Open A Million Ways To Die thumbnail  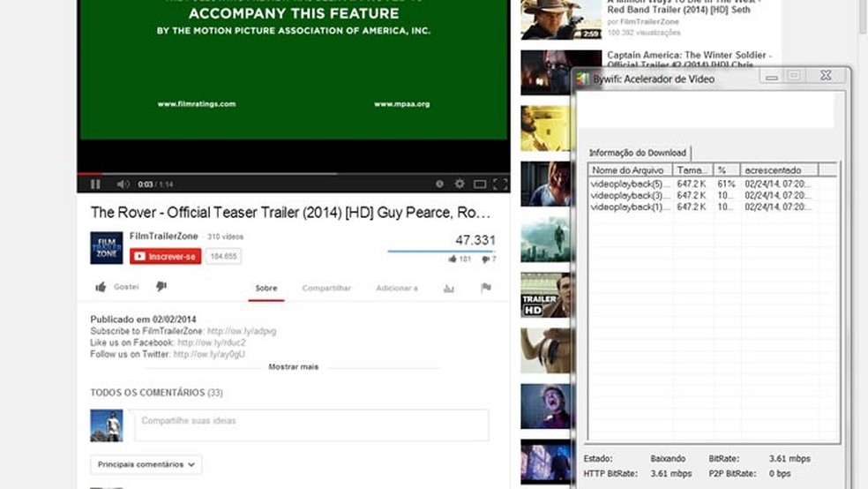pos(561,20)
